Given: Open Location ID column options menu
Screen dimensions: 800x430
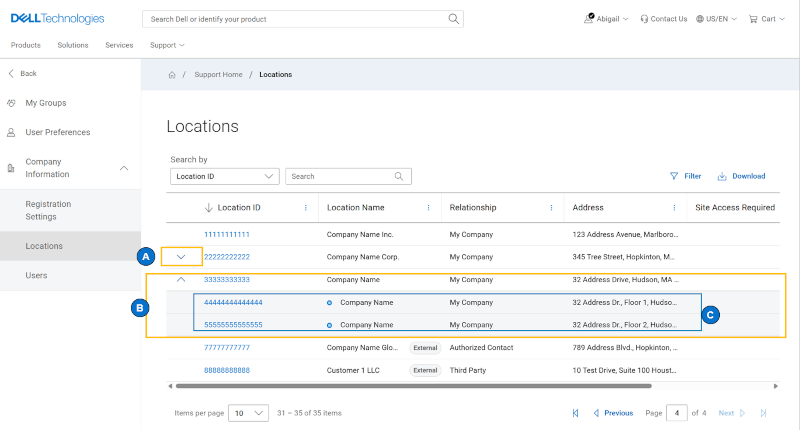Looking at the screenshot, I should 306,208.
